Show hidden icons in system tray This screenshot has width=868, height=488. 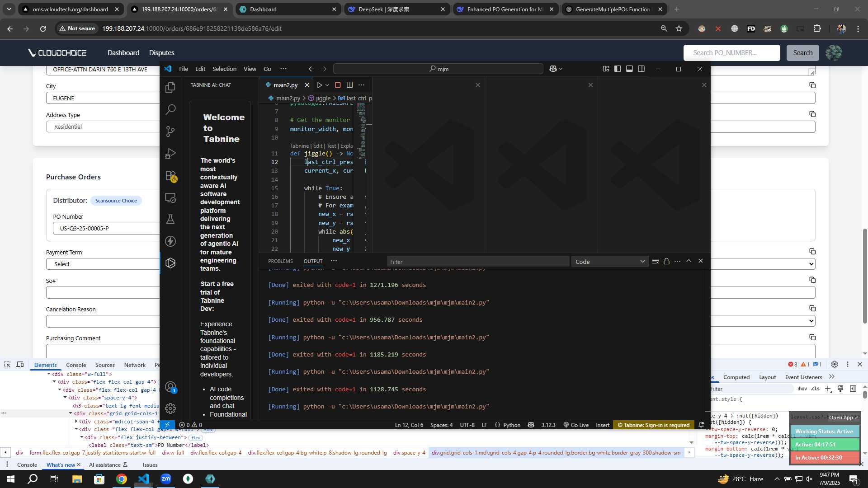(x=777, y=479)
